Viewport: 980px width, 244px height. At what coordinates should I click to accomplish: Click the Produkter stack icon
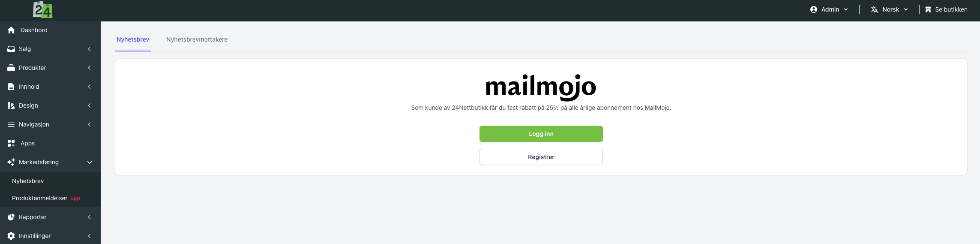11,68
